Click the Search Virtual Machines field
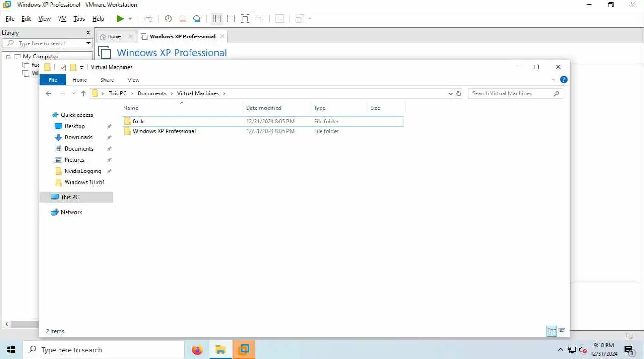The height and width of the screenshot is (359, 644). [x=516, y=93]
